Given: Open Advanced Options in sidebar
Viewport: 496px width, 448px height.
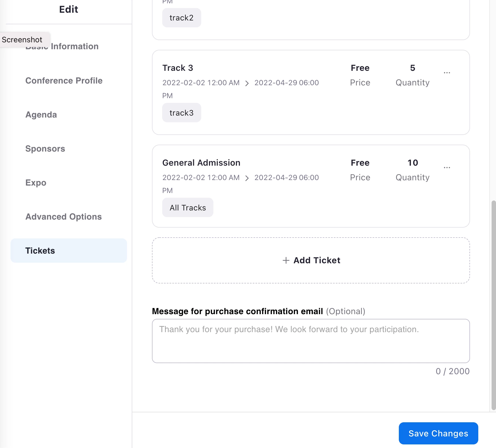Looking at the screenshot, I should (64, 217).
